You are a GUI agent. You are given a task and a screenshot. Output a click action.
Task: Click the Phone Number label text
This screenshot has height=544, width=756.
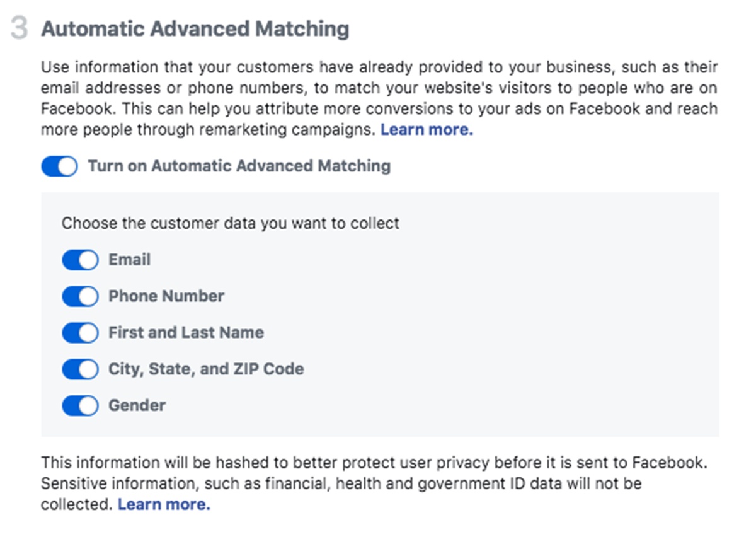point(166,296)
